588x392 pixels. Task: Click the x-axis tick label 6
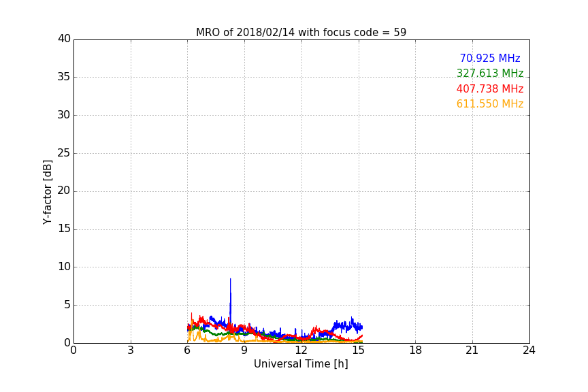click(187, 350)
